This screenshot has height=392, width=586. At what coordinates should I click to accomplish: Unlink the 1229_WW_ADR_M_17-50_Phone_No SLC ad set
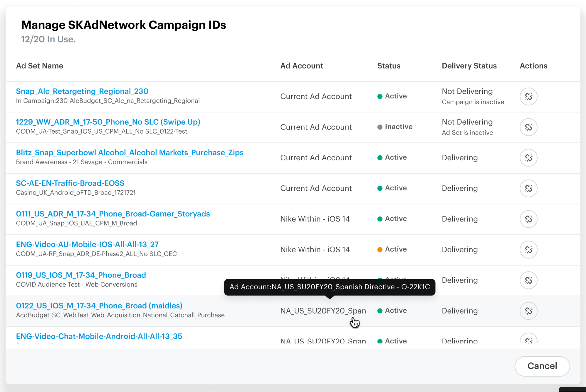pyautogui.click(x=528, y=127)
